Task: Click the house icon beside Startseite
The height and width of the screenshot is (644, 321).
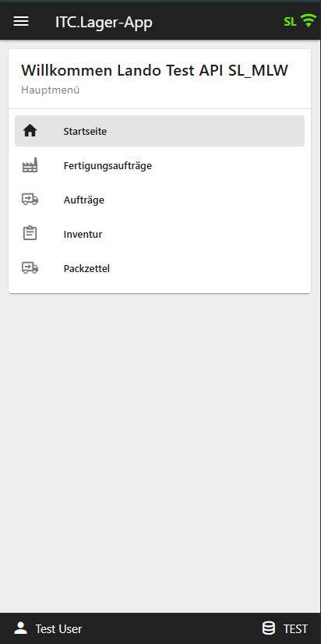Action: 30,131
